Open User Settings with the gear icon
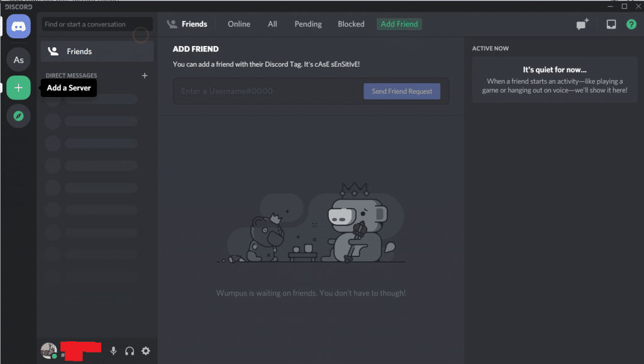This screenshot has width=644, height=364. click(145, 351)
